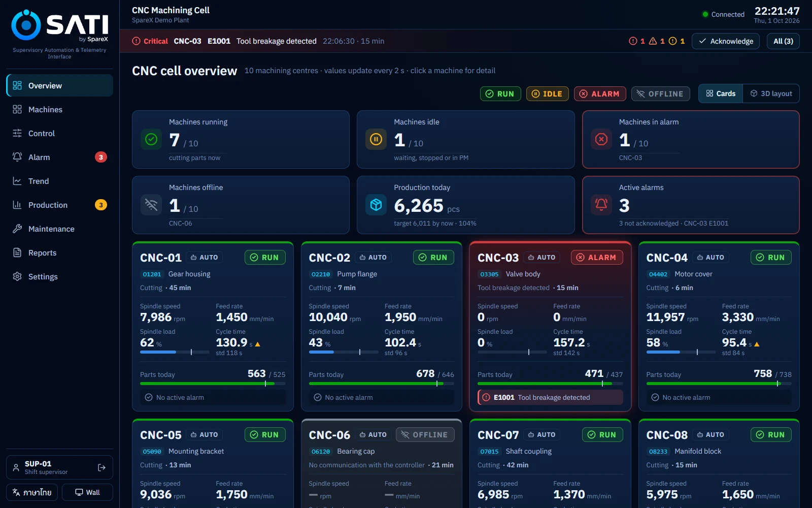Click the CNC-03 ALARM status badge
Image resolution: width=812 pixels, height=508 pixels.
[597, 258]
